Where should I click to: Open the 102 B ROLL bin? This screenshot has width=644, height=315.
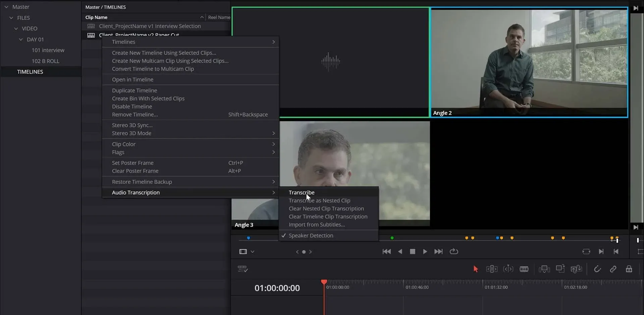pos(45,61)
